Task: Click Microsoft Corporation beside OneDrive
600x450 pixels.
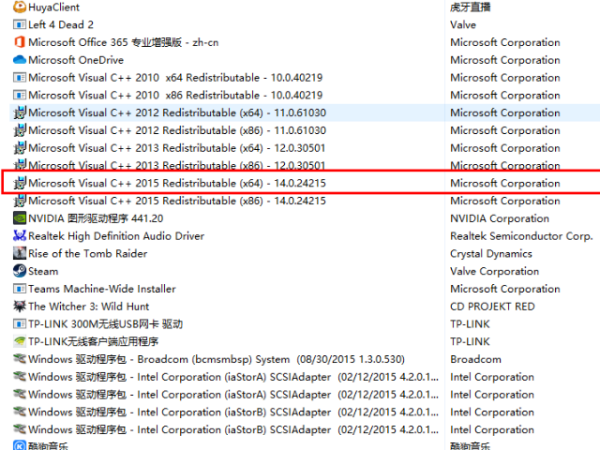Action: [505, 60]
